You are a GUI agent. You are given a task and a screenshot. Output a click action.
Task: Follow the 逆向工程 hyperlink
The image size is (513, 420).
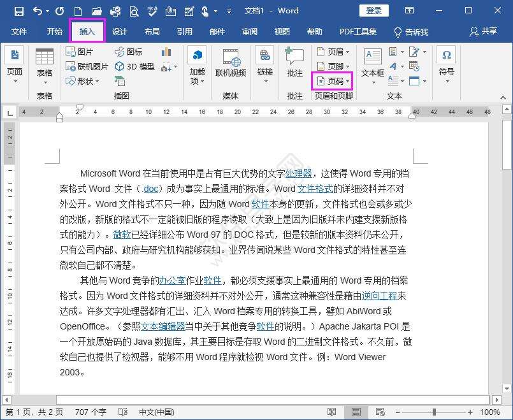tap(379, 296)
